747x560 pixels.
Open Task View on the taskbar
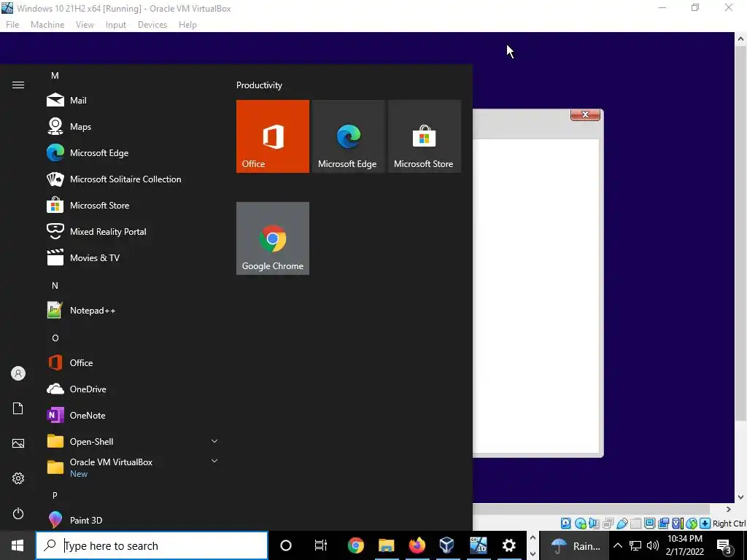pyautogui.click(x=321, y=545)
